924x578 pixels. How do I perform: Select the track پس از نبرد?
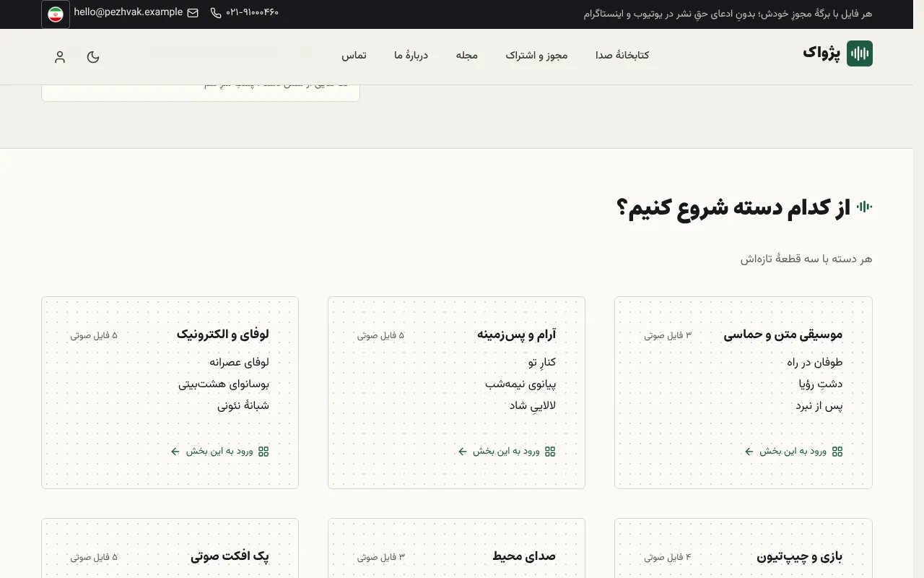click(x=819, y=406)
